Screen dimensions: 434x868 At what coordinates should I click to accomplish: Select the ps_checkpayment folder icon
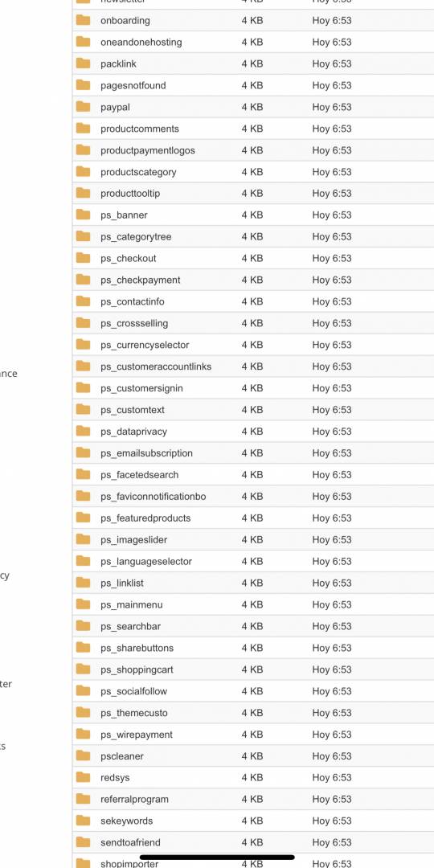[83, 280]
